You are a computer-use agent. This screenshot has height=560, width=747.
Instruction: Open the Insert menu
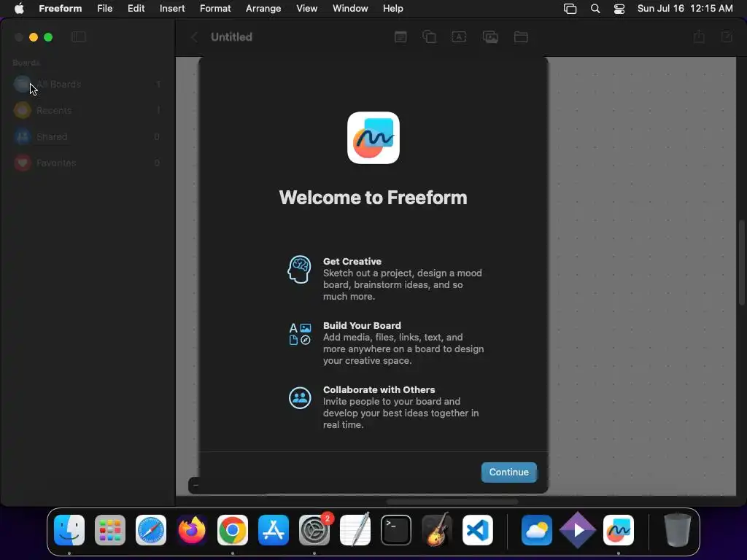(x=172, y=8)
